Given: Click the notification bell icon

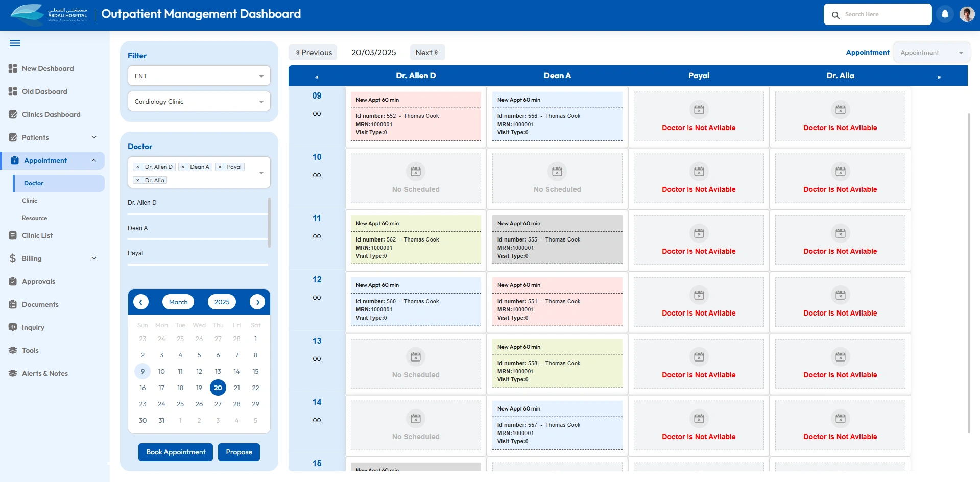Looking at the screenshot, I should click(x=945, y=14).
